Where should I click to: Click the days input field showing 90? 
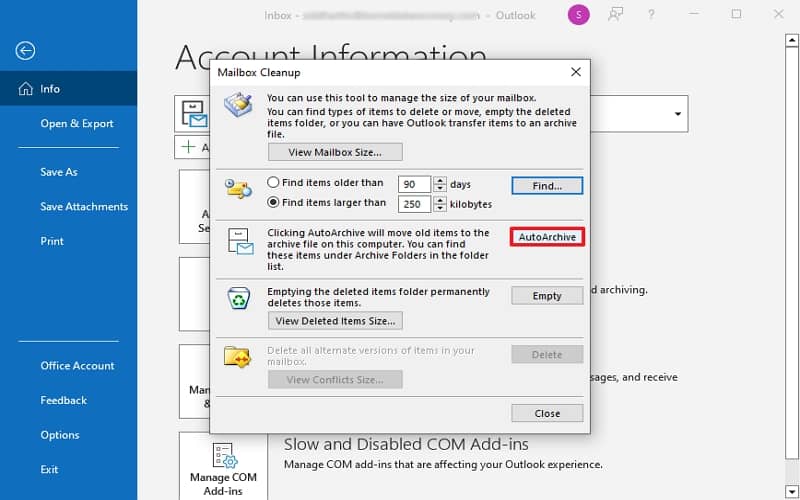pos(414,184)
